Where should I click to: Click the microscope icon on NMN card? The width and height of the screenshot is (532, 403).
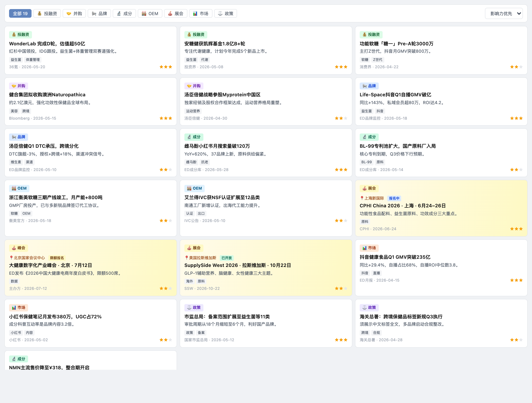14,359
